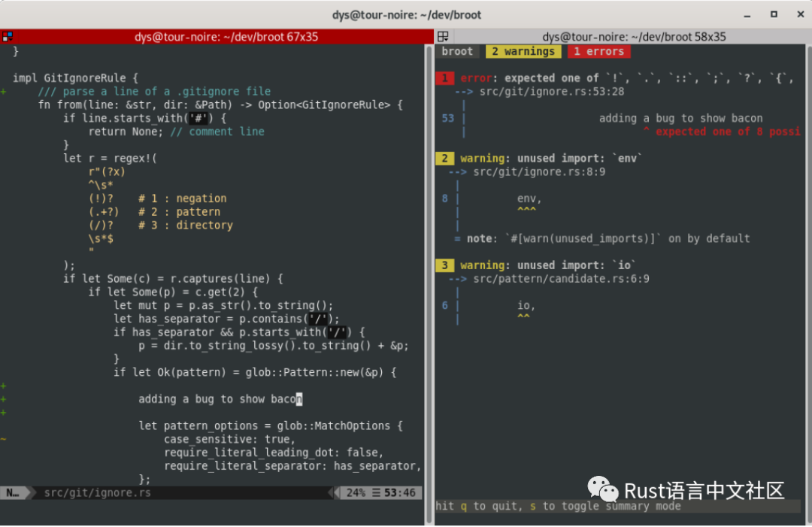Screen dimensions: 812x527
Task: Click the file name src/git/ignore.rs in the status line
Action: pyautogui.click(x=97, y=493)
